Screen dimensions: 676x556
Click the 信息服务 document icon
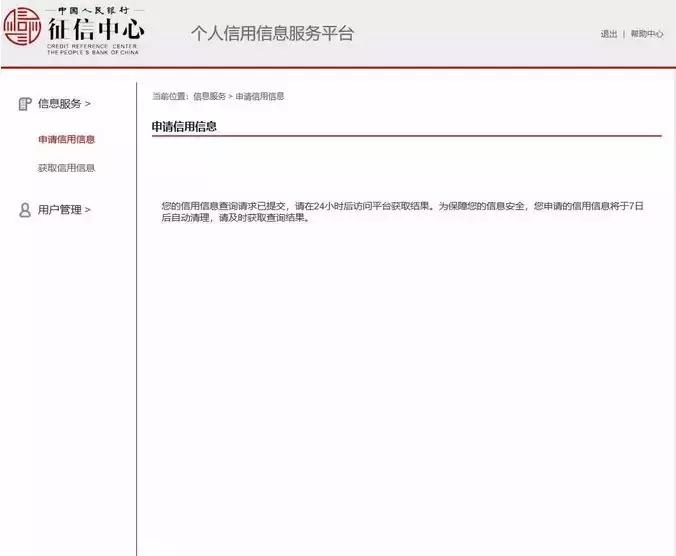[25, 104]
